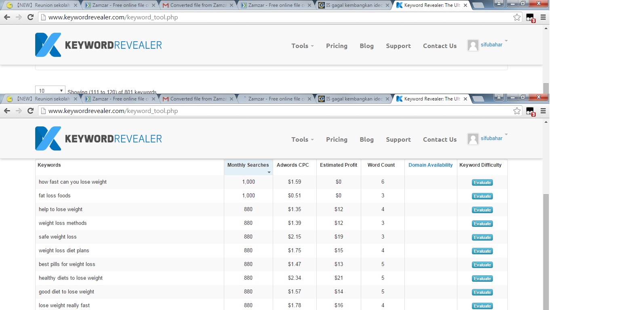
Task: Evaluate difficulty for weight loss methods
Action: point(482,224)
